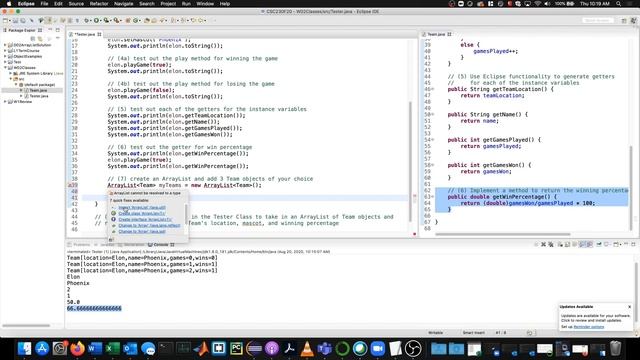Click the Create interface quick fix icon
Screen dimensions: 640x360
point(113,219)
